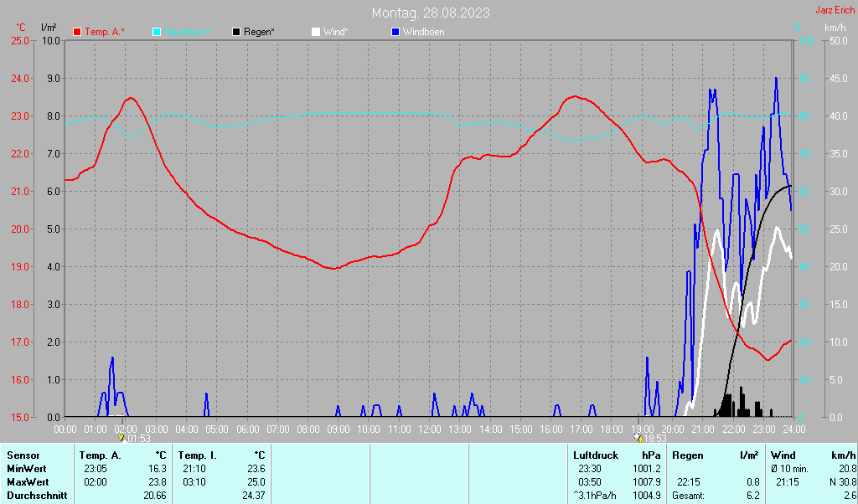Click the '00:00' time axis label
Screen dimensions: 858x504
pos(65,429)
